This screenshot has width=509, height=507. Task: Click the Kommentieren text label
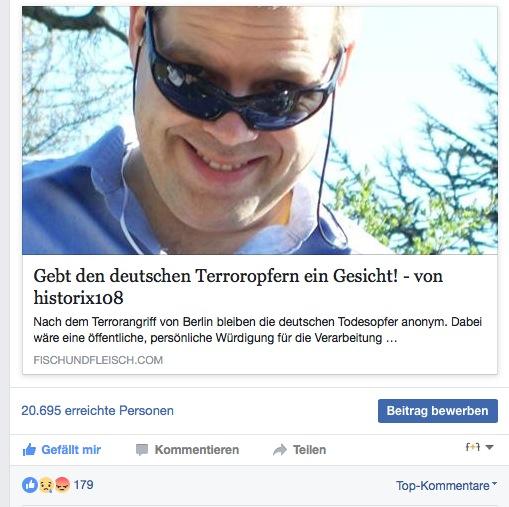197,450
